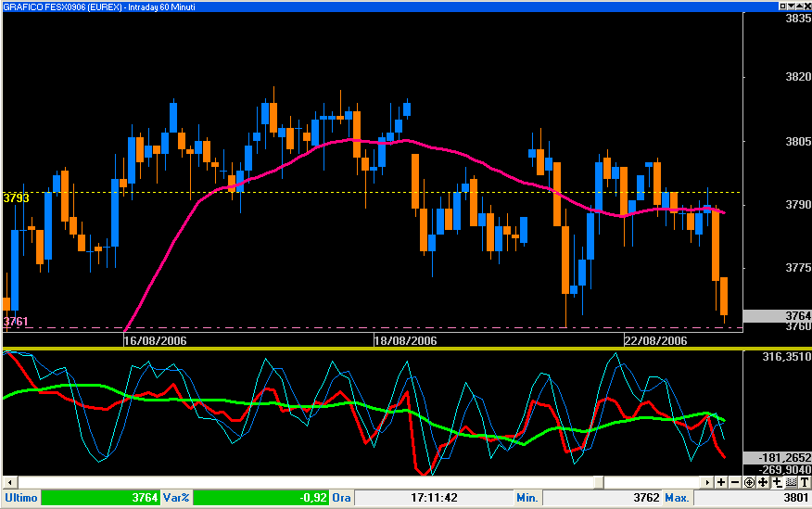812x509 pixels.
Task: Click the horizontal scrollbar thumb
Action: point(598,482)
